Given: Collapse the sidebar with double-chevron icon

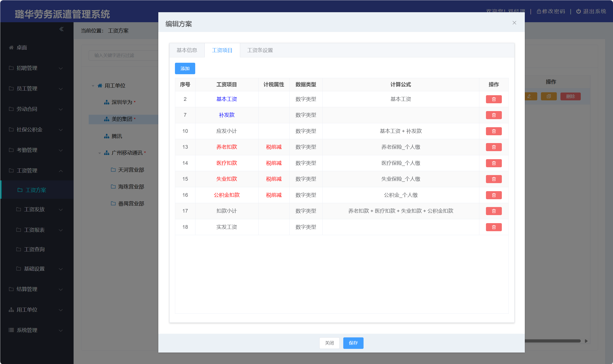Looking at the screenshot, I should click(61, 29).
